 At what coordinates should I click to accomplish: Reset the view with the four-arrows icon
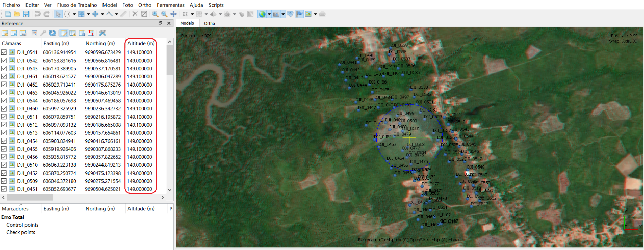173,14
